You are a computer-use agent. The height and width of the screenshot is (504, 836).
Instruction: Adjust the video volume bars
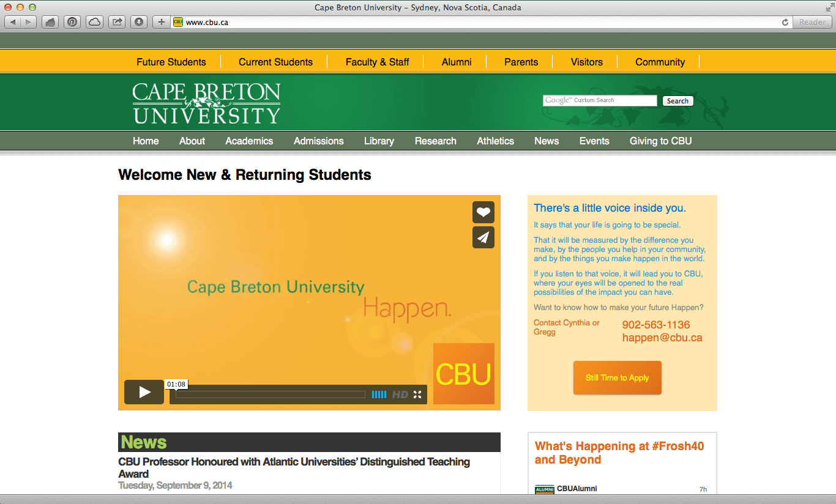pyautogui.click(x=379, y=395)
